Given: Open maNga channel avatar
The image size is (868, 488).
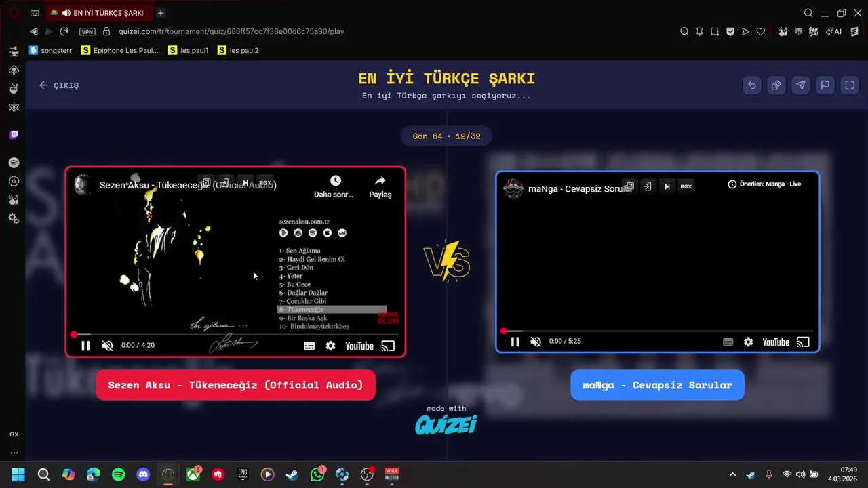Looking at the screenshot, I should [x=514, y=188].
